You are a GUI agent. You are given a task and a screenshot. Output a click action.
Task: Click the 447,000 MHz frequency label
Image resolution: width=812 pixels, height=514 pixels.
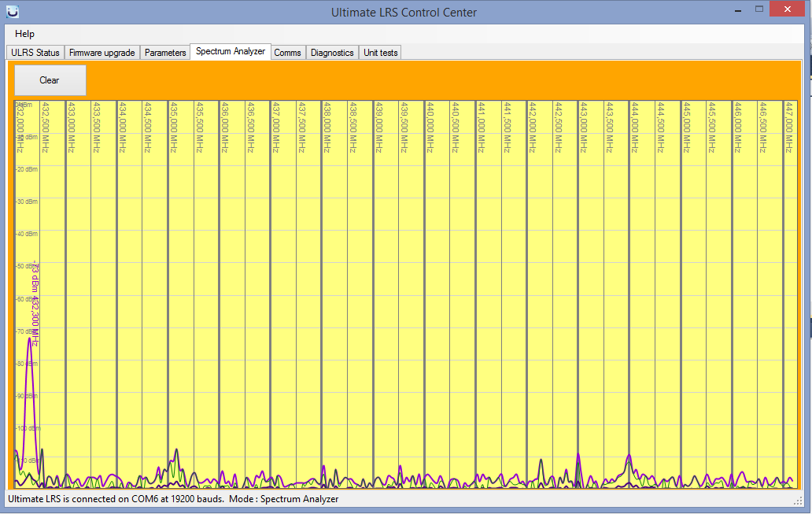click(788, 127)
